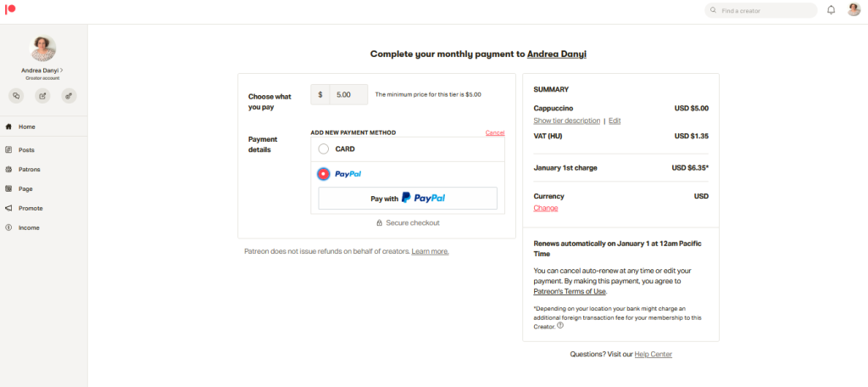Click the Pay with PayPal button
868x387 pixels.
(x=408, y=198)
